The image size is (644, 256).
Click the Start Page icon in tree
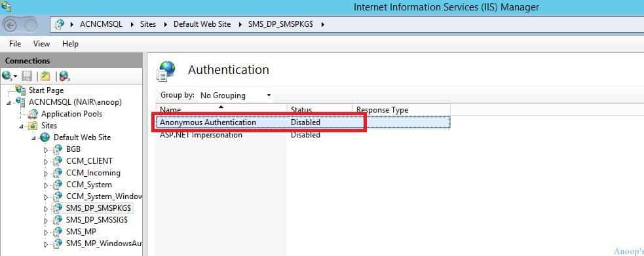pyautogui.click(x=20, y=90)
